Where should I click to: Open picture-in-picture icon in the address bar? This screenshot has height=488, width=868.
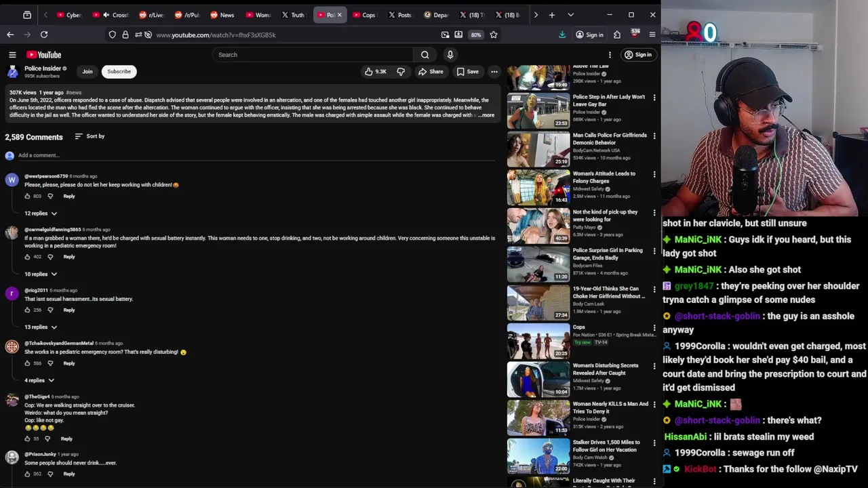[445, 35]
